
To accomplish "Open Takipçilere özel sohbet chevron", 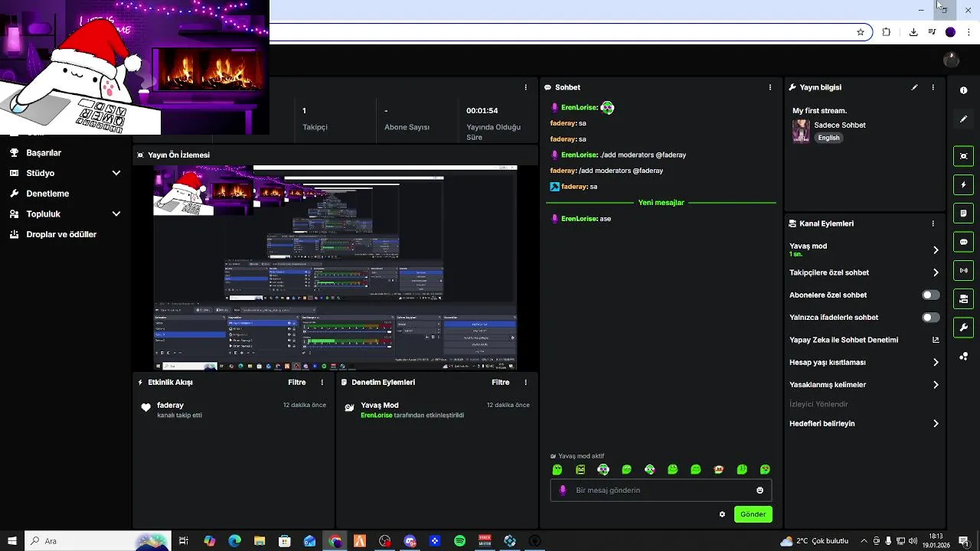I will tap(936, 272).
